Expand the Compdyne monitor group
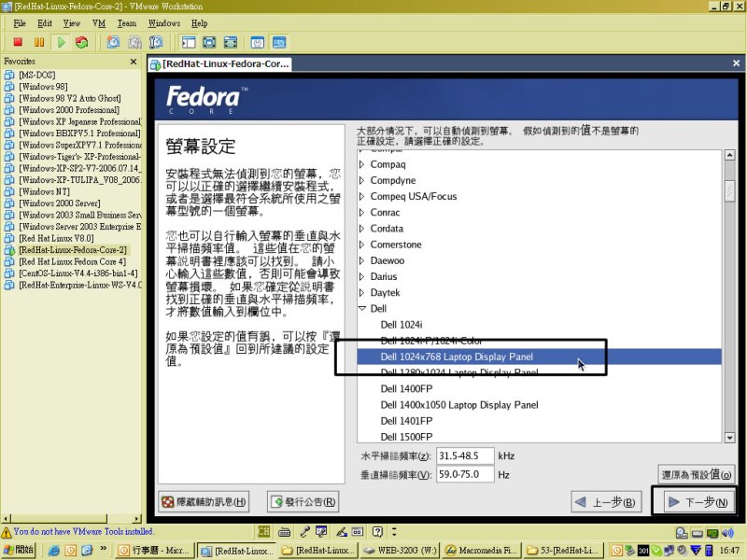Image resolution: width=747 pixels, height=560 pixels. tap(361, 180)
